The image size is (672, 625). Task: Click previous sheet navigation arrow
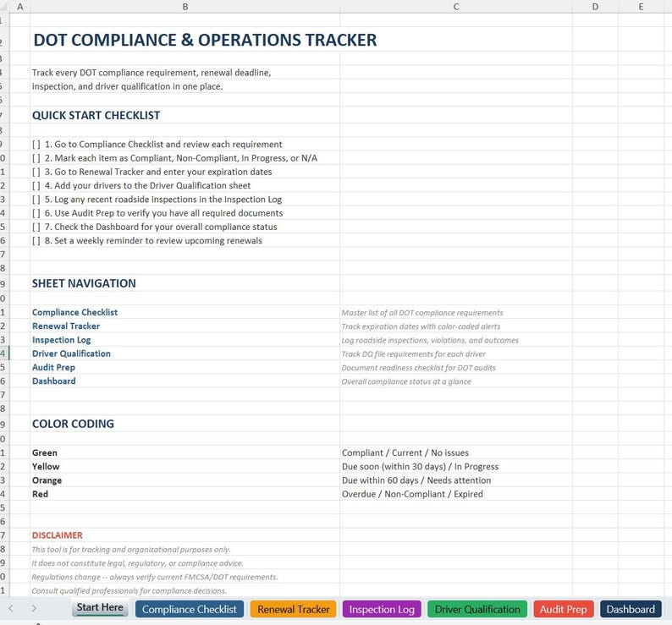[x=11, y=608]
